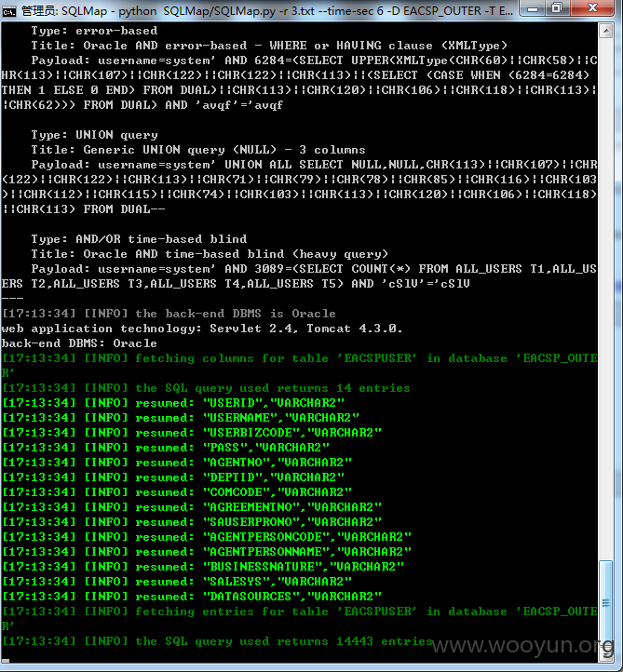Image resolution: width=623 pixels, height=672 pixels.
Task: Click the 'Type: error-based' line
Action: 94,31
